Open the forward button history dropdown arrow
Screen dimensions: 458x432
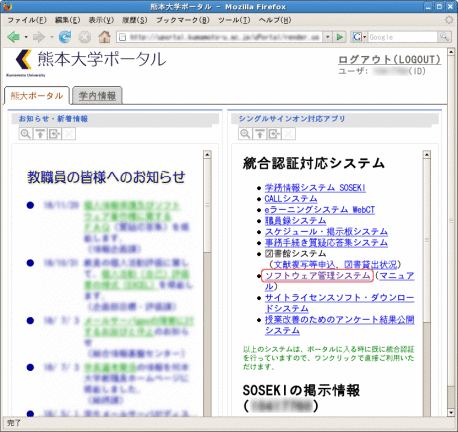pos(51,37)
